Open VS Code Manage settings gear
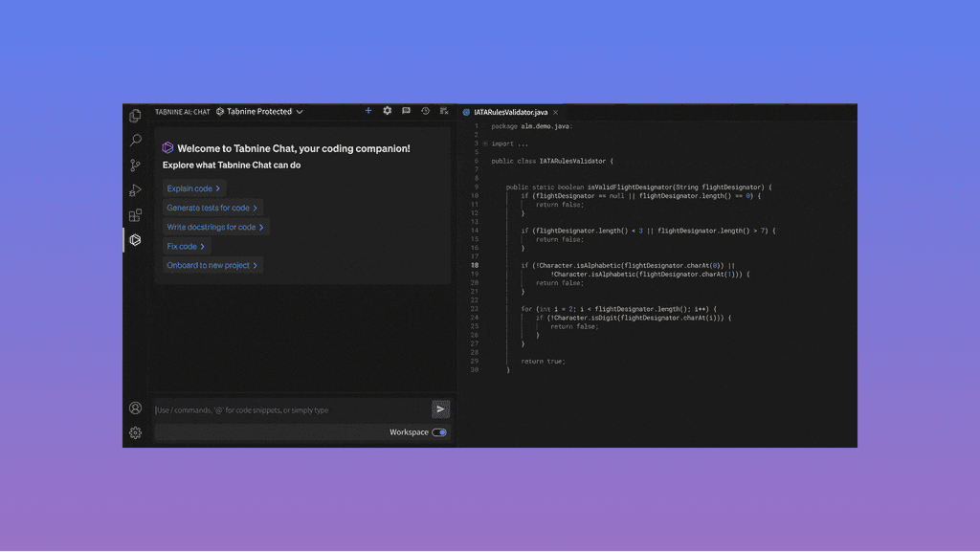The height and width of the screenshot is (552, 980). 136,432
